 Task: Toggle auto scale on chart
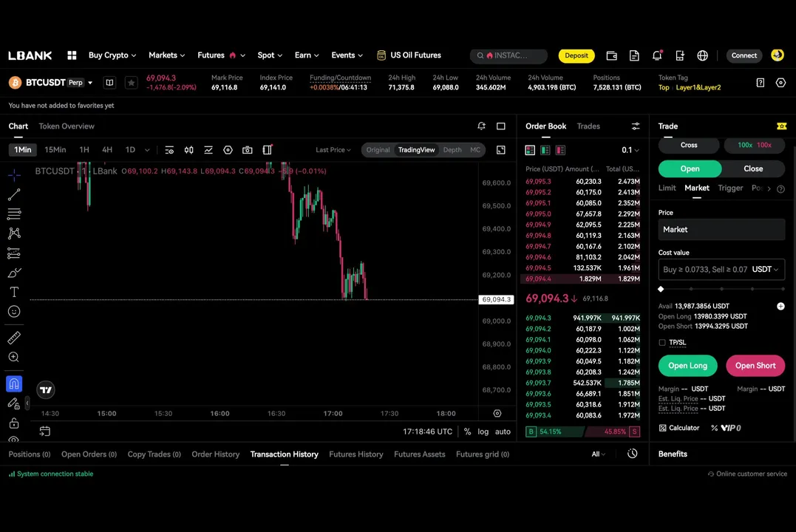[x=503, y=432]
